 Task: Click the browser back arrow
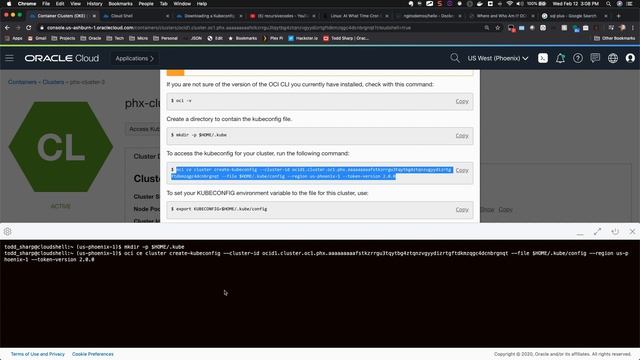coord(7,28)
